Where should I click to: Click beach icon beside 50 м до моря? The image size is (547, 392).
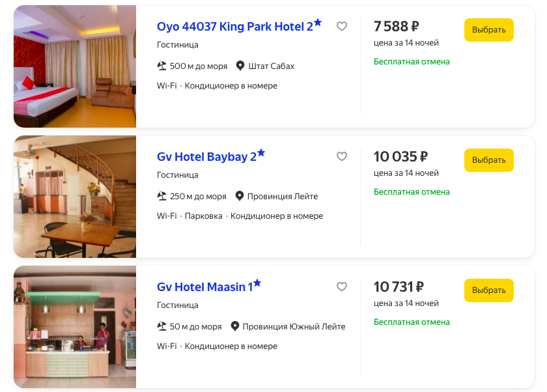coord(162,326)
